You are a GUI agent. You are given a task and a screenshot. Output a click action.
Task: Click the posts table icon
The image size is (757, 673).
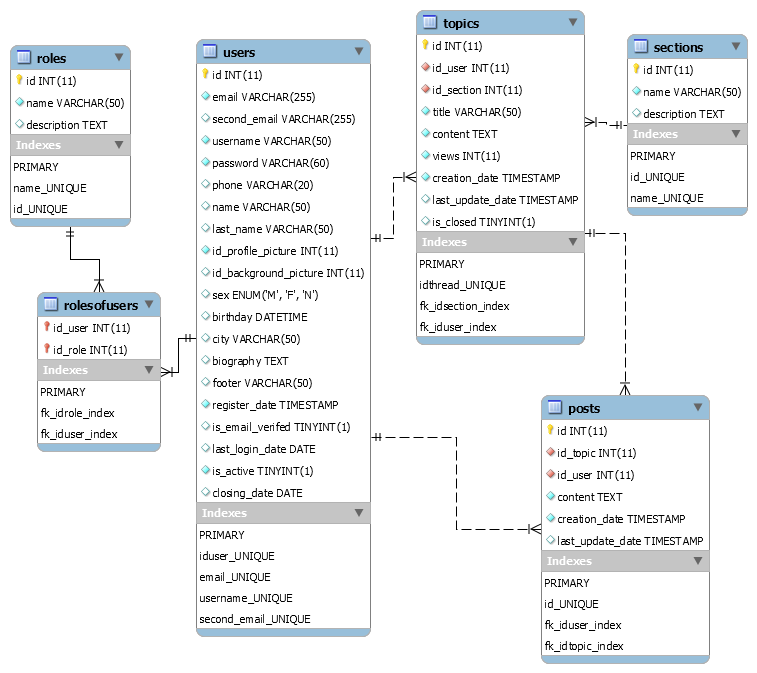coord(555,407)
